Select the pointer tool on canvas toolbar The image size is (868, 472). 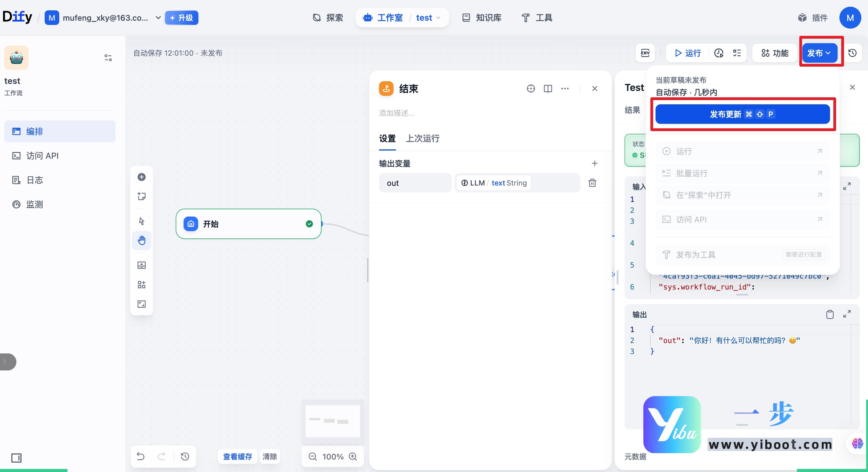(x=142, y=221)
